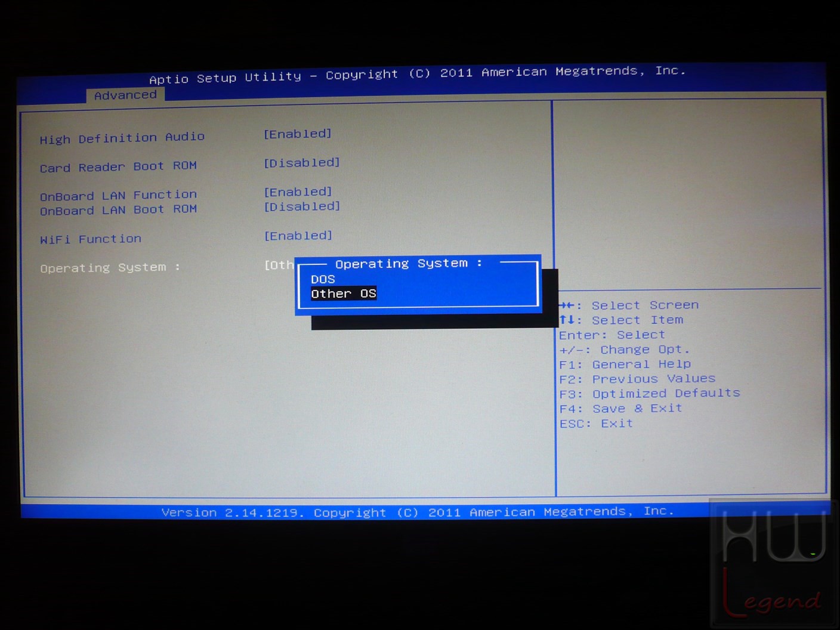Click the up-down arrows Select Item icon
The image size is (840, 630).
pyautogui.click(x=567, y=320)
